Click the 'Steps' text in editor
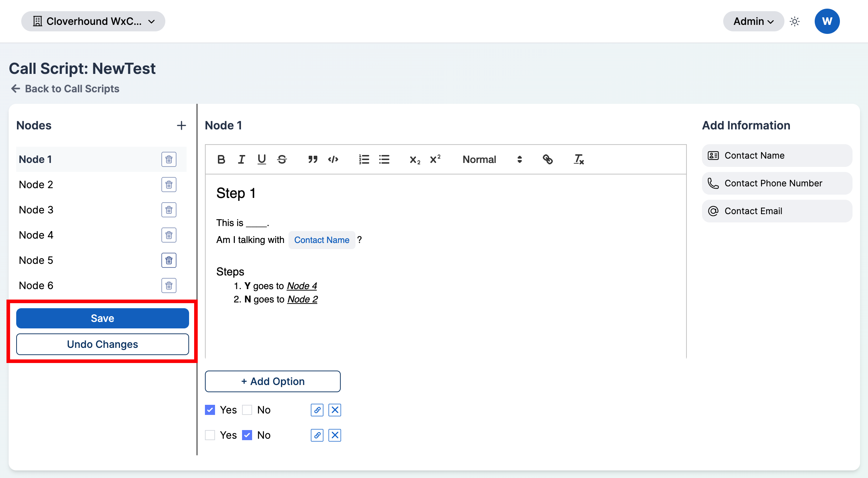This screenshot has width=868, height=478. click(x=230, y=272)
